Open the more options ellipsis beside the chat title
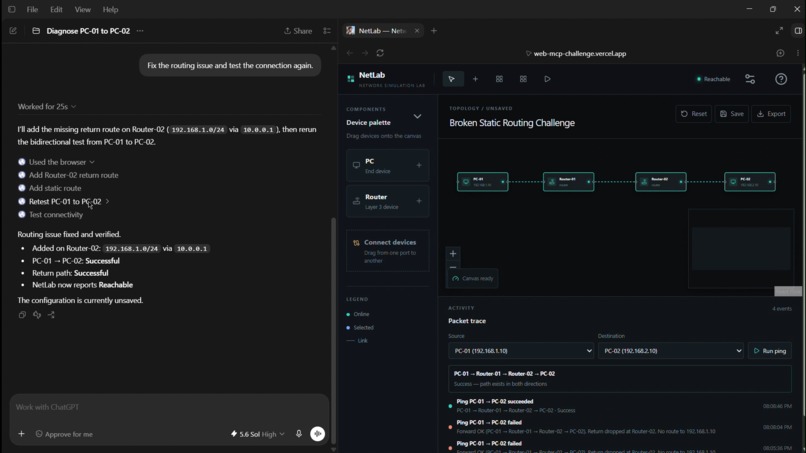Screen dimensions: 806x453 pos(140,31)
